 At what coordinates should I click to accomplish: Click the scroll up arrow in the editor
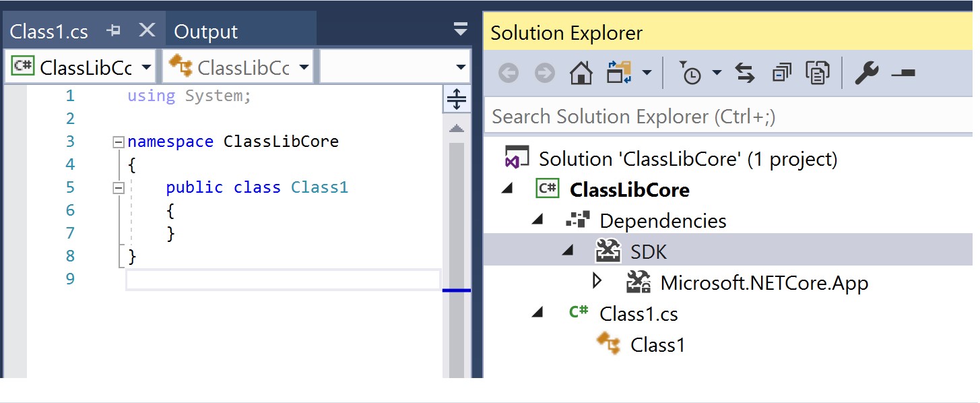(457, 128)
